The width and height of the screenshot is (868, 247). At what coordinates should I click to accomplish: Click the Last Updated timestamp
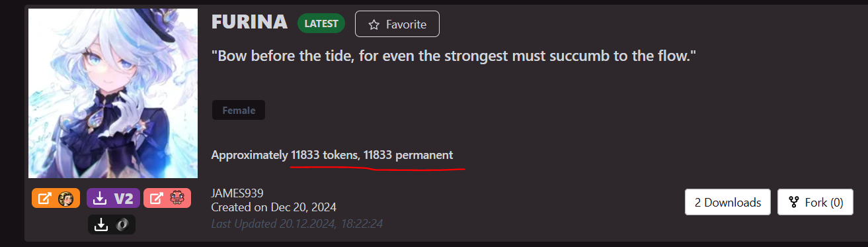[297, 224]
